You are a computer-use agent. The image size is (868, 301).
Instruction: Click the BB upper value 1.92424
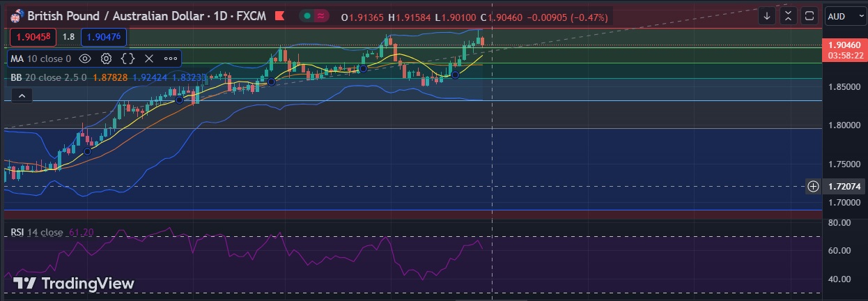coord(149,78)
